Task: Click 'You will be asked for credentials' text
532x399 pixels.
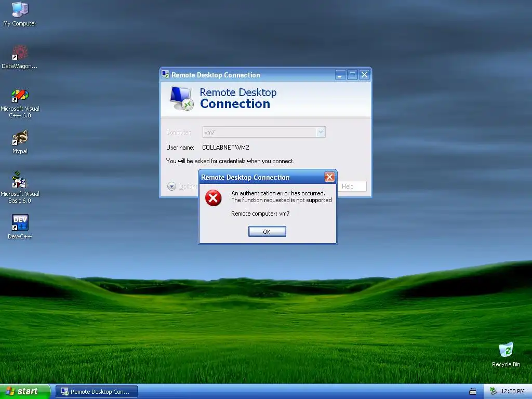Action: pyautogui.click(x=230, y=161)
